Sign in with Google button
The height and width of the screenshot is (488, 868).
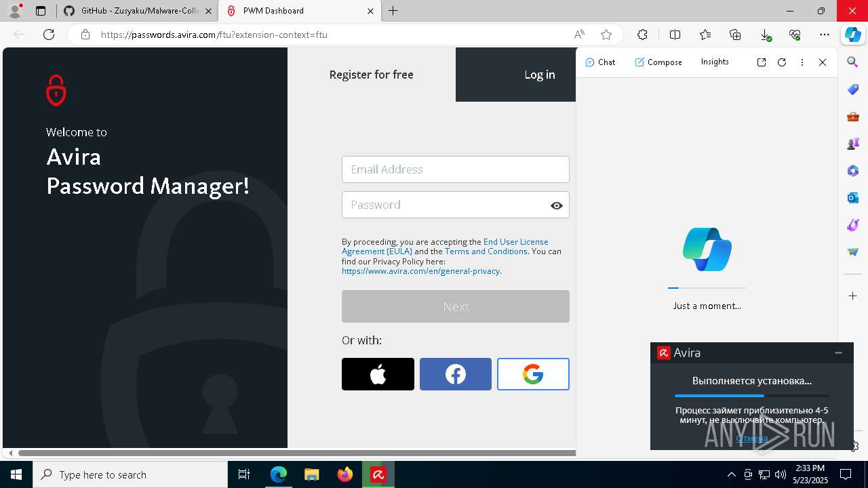click(x=533, y=374)
